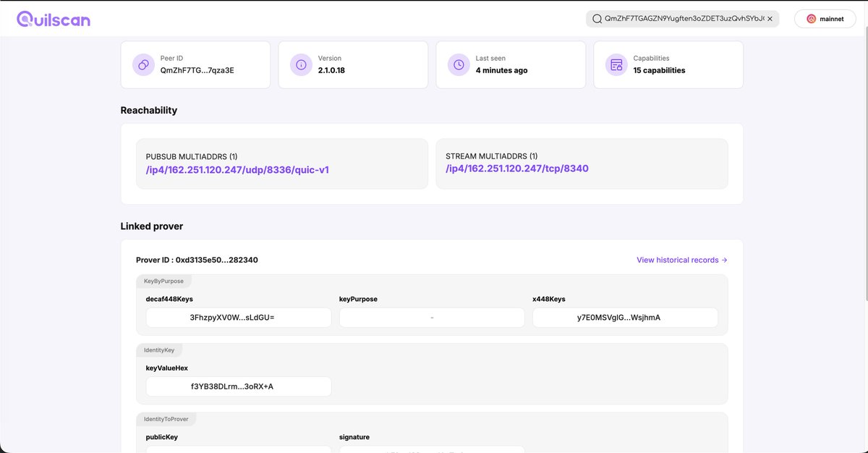The height and width of the screenshot is (453, 868).
Task: Open the 15 capabilities card
Action: click(x=668, y=64)
